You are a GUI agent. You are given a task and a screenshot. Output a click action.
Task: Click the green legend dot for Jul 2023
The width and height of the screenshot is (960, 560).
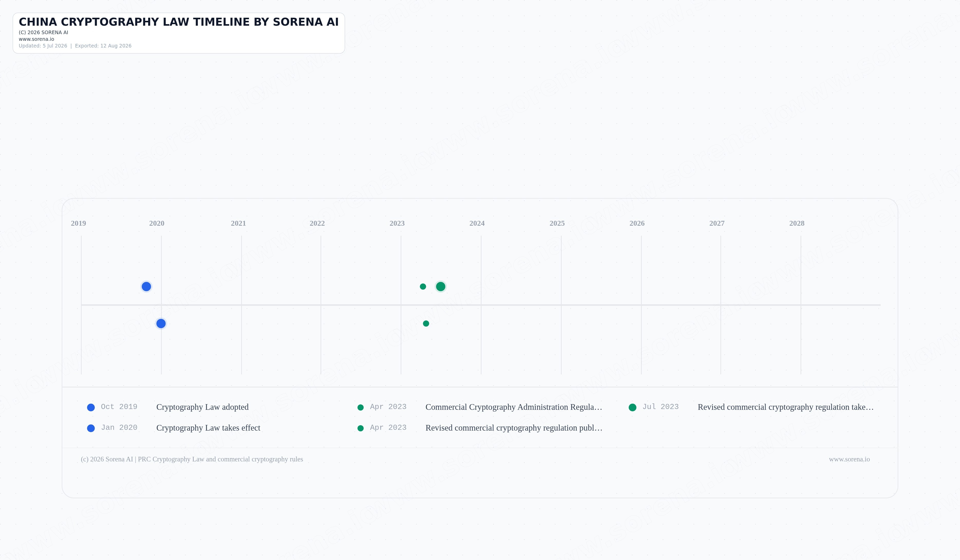coord(632,407)
